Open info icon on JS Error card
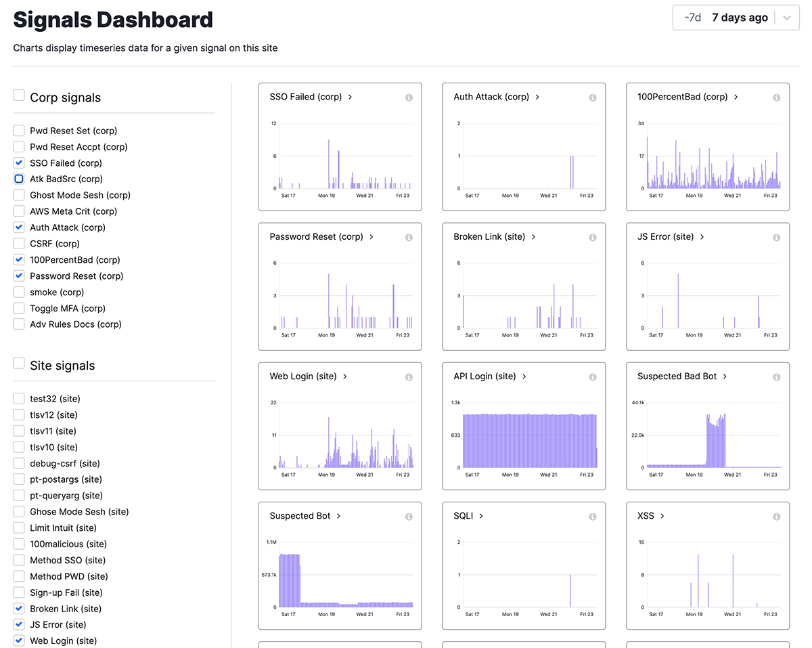This screenshot has width=812, height=648. tap(777, 238)
